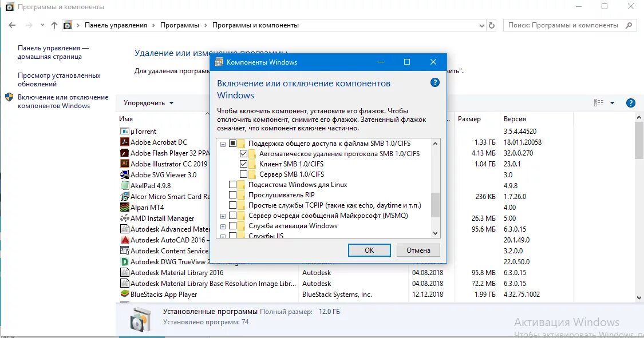Image resolution: width=644 pixels, height=338 pixels.
Task: Go up one level with up arrow
Action: click(54, 25)
